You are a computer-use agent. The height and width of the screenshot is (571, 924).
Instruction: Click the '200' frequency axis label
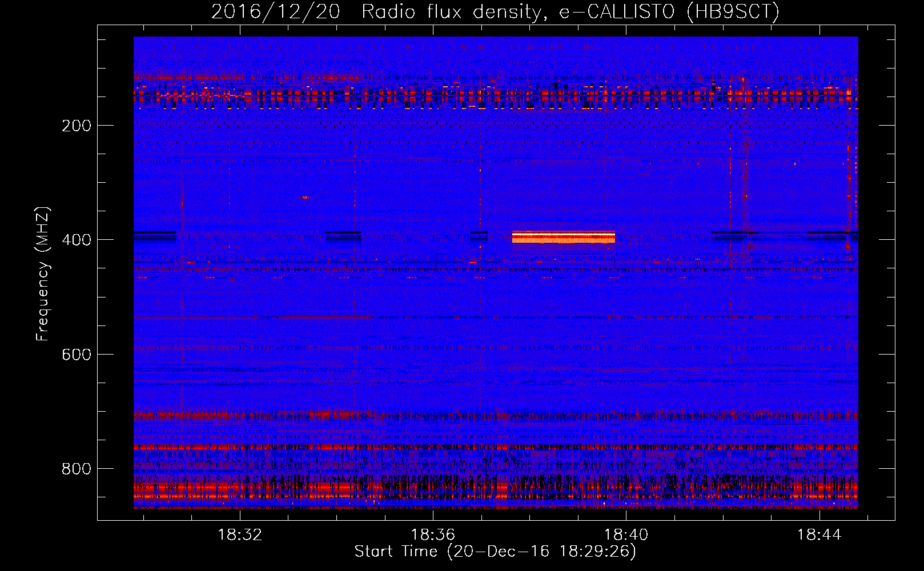[x=77, y=126]
